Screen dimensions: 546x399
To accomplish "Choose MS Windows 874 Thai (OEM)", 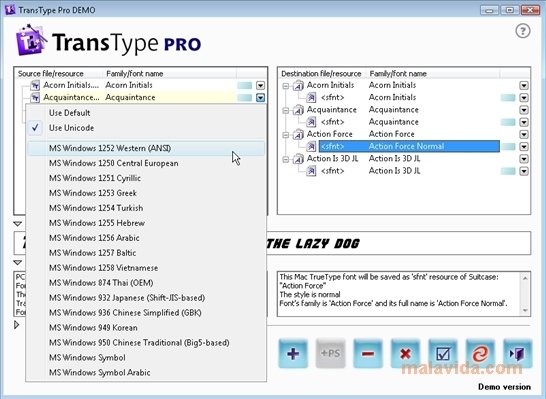I will (x=146, y=283).
